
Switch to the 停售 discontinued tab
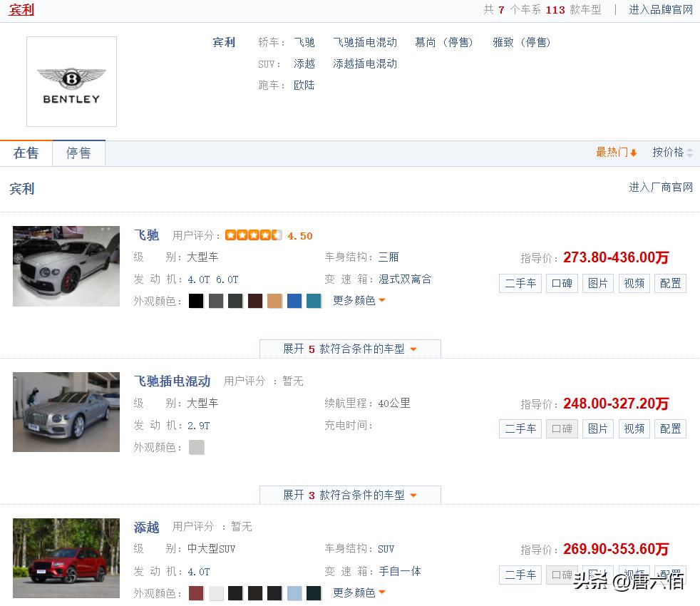pyautogui.click(x=78, y=153)
